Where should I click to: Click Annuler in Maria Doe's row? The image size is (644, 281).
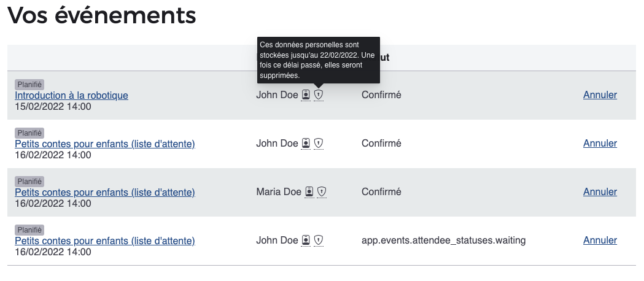pyautogui.click(x=600, y=191)
